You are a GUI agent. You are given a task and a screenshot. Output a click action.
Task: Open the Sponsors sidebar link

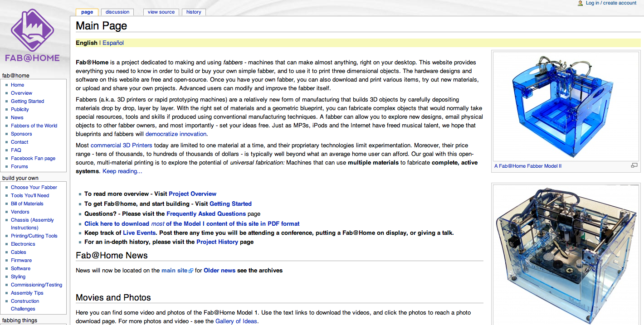(x=21, y=134)
